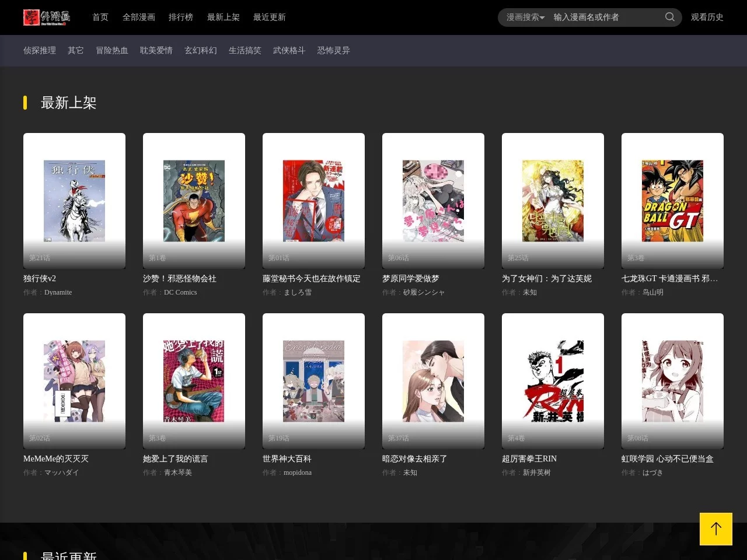Click the 独行侠v2 title link

pos(40,279)
